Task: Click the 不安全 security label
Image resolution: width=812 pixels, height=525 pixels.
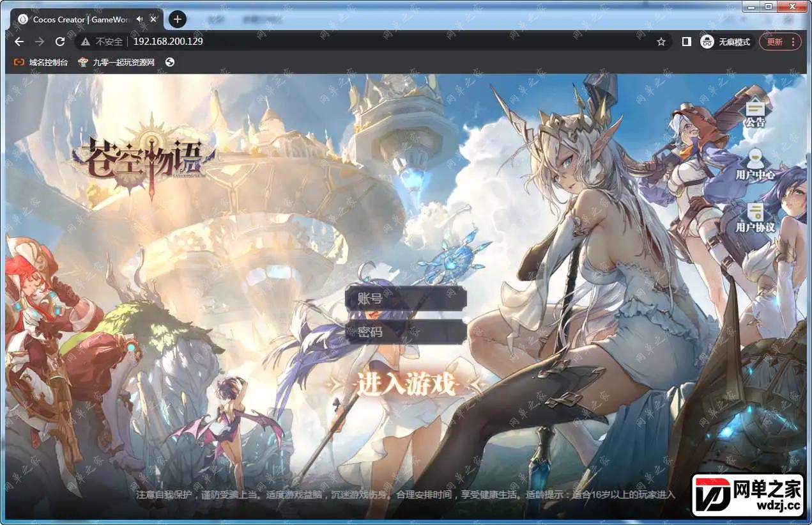Action: [x=109, y=42]
